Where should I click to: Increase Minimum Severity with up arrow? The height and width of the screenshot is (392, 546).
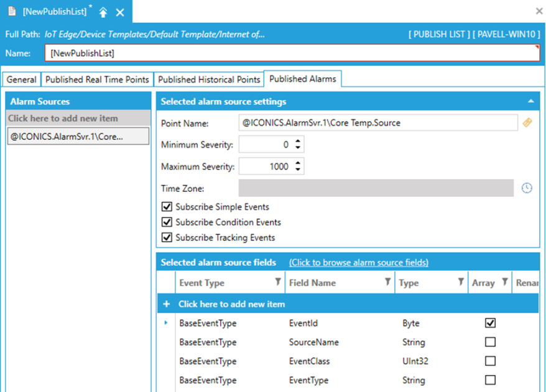coord(298,142)
